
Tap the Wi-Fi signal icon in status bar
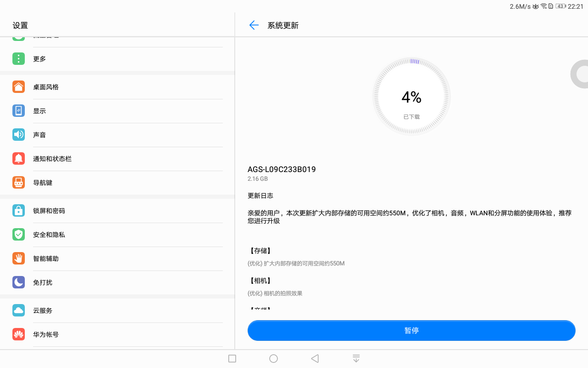[x=543, y=6]
